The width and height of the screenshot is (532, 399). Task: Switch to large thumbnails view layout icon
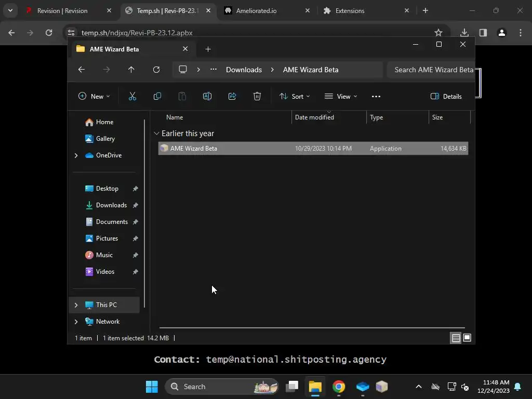467,338
